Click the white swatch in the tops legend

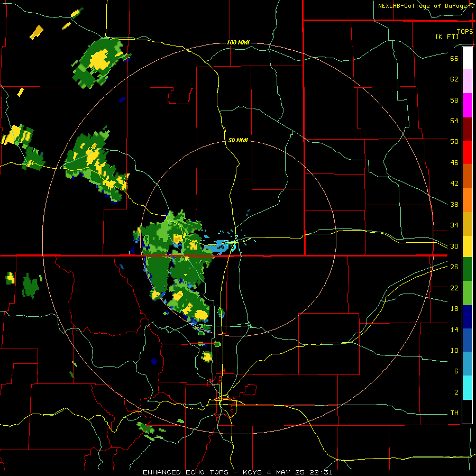coord(467,58)
